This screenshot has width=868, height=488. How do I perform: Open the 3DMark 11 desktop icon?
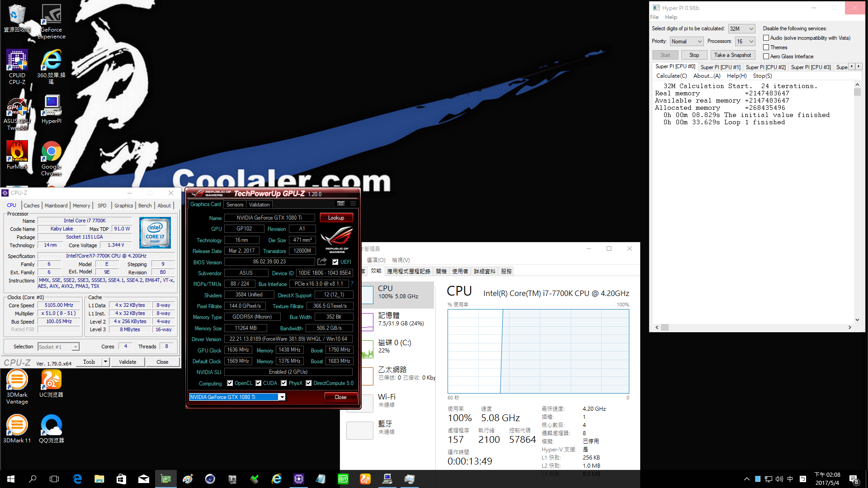(x=17, y=429)
